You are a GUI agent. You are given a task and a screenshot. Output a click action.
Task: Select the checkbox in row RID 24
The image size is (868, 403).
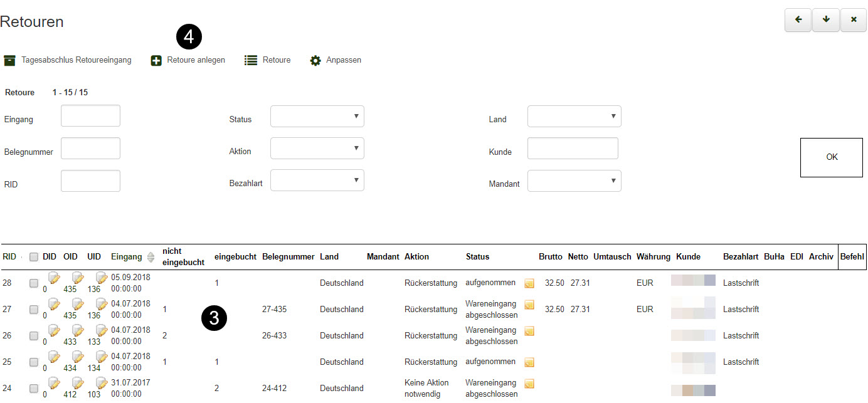click(x=34, y=389)
